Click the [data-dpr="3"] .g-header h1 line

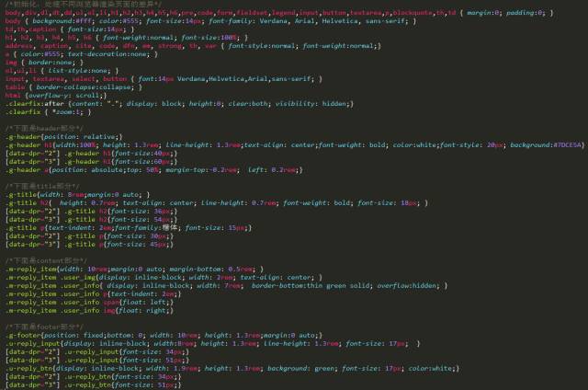pos(91,161)
